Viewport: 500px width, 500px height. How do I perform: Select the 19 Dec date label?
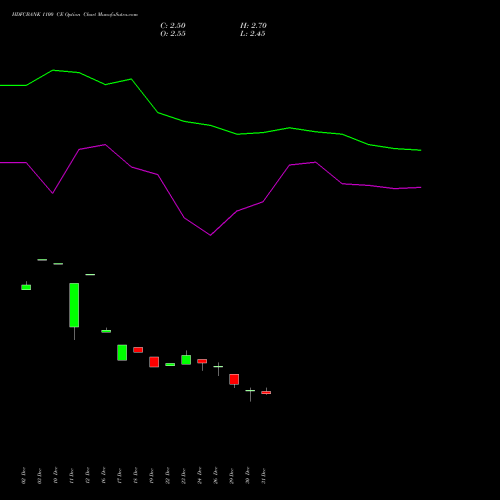[151, 476]
